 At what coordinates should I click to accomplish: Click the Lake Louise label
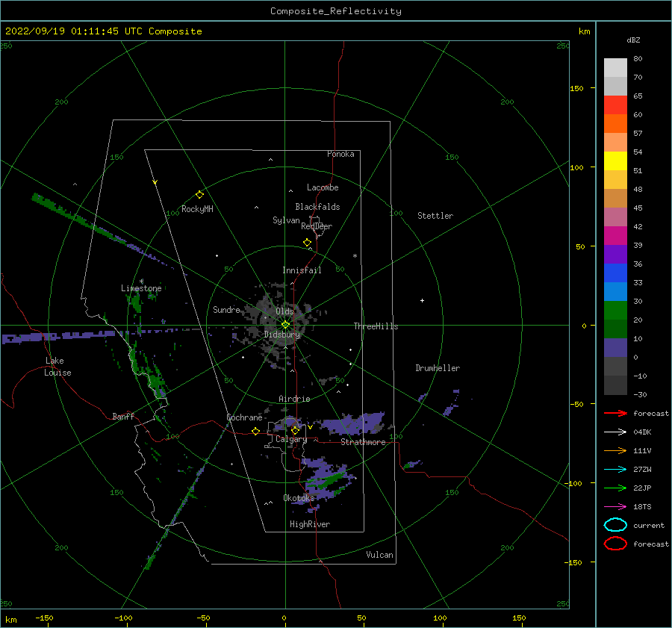coord(57,367)
